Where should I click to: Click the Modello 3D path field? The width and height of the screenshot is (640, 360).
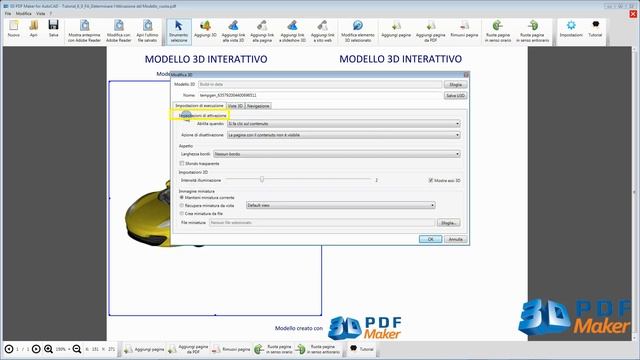pos(320,84)
